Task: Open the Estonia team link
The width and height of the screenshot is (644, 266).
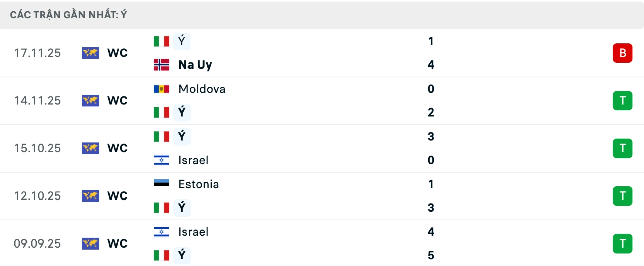Action: (199, 184)
